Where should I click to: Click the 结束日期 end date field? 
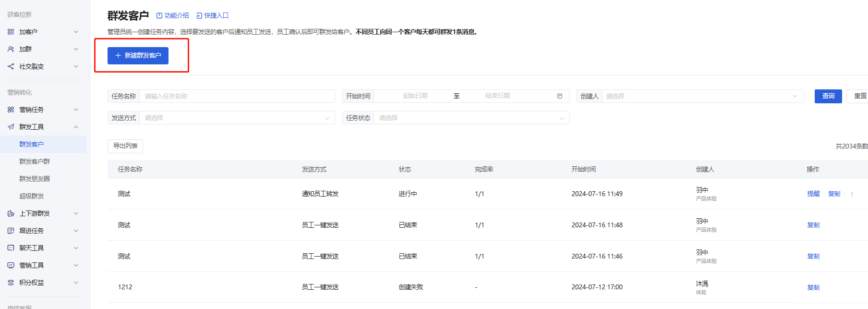[x=497, y=96]
